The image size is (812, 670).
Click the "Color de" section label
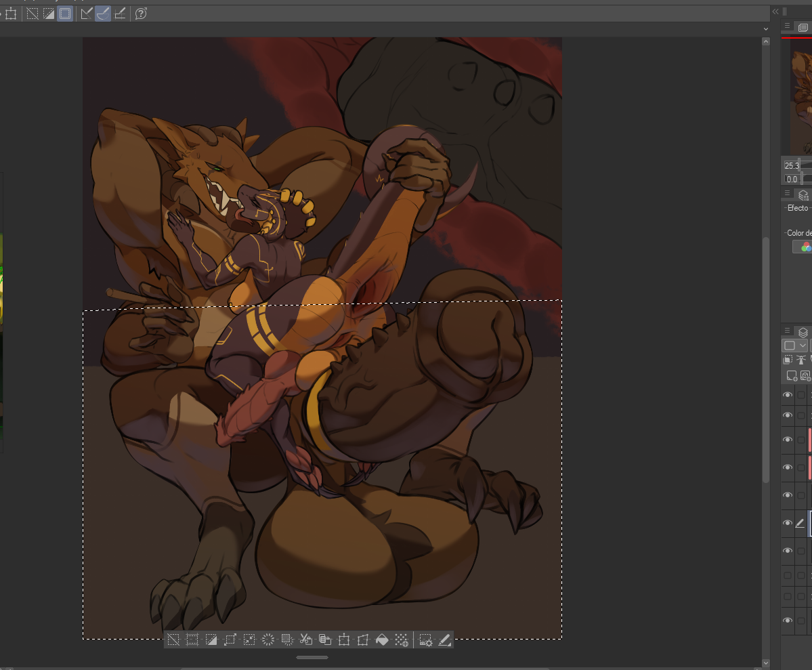pos(799,233)
